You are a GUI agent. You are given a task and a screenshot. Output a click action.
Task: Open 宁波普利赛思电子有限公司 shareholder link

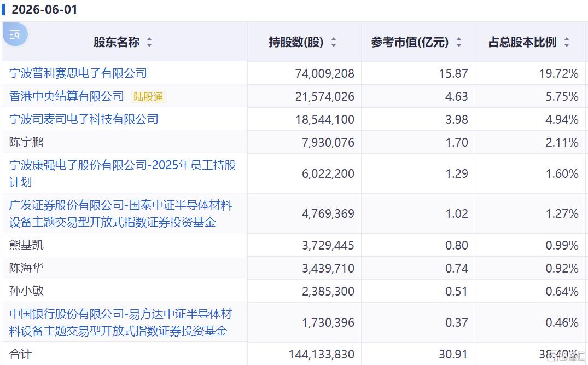click(78, 73)
